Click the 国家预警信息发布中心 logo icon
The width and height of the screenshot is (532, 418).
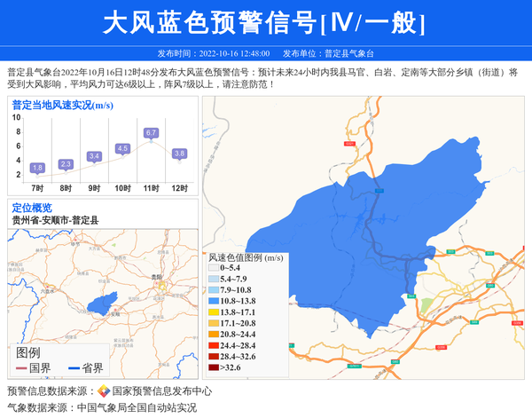[x=104, y=391]
